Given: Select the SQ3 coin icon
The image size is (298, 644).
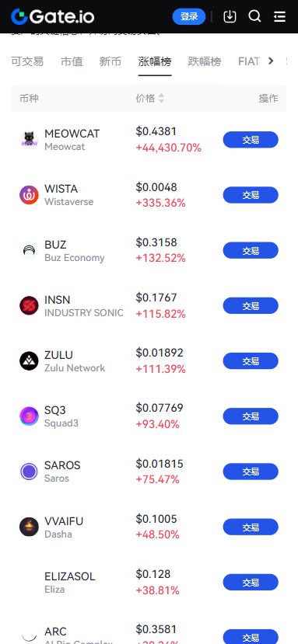Looking at the screenshot, I should pos(29,416).
